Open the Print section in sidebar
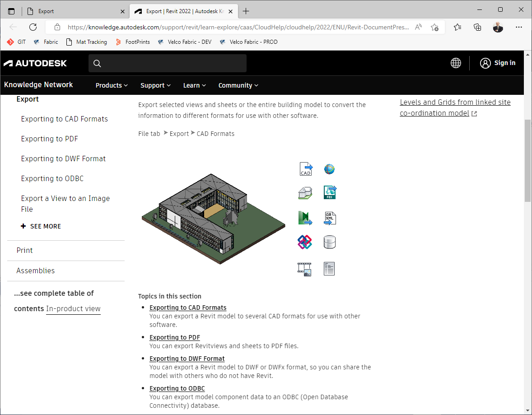This screenshot has width=532, height=415. [x=24, y=251]
